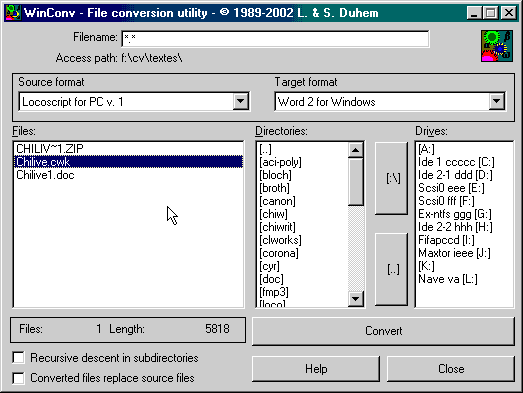The image size is (523, 393).
Task: Click the Close button at the bottom
Action: tap(451, 369)
